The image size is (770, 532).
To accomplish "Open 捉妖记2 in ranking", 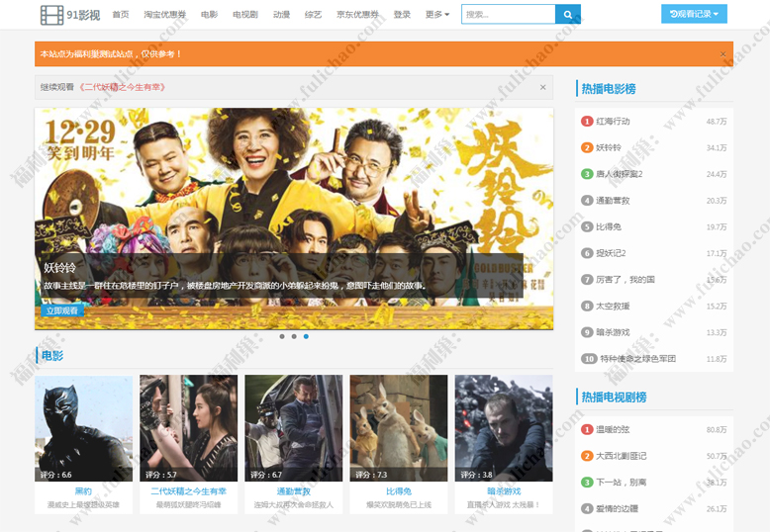I will click(611, 253).
